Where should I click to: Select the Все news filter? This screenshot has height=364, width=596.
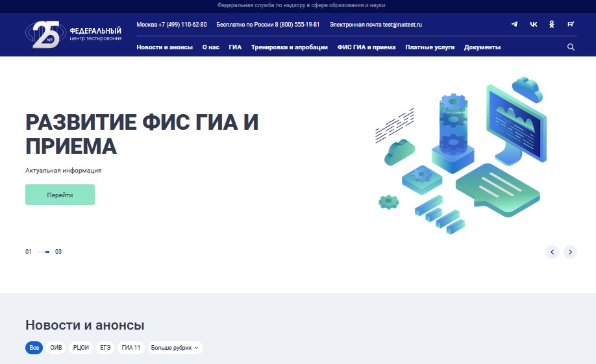click(x=34, y=348)
